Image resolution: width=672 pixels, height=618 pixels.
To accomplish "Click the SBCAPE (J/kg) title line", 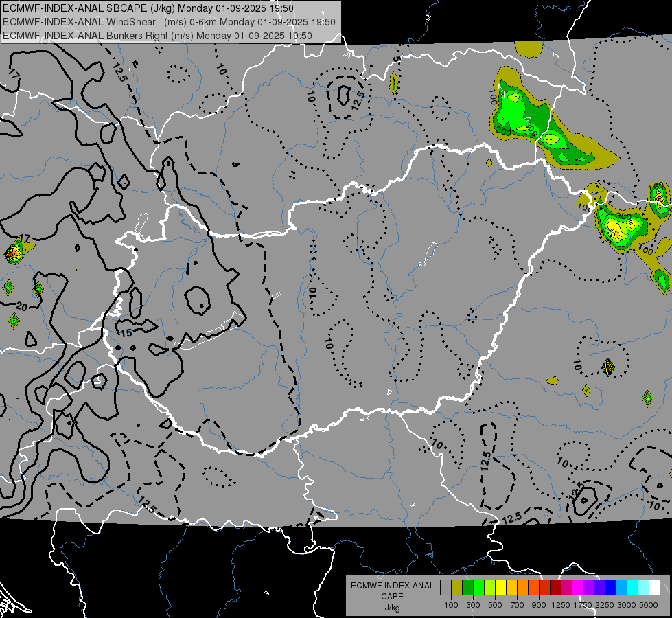I will (148, 8).
